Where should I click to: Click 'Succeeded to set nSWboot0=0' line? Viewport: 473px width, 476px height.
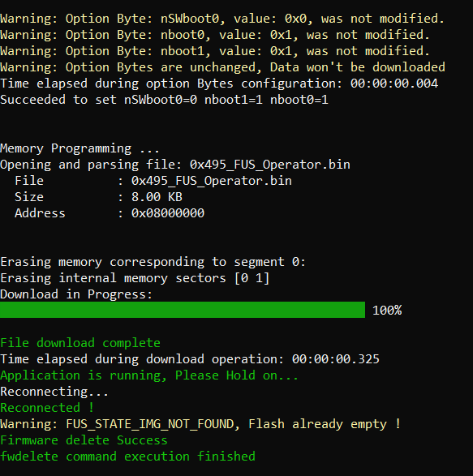(164, 100)
